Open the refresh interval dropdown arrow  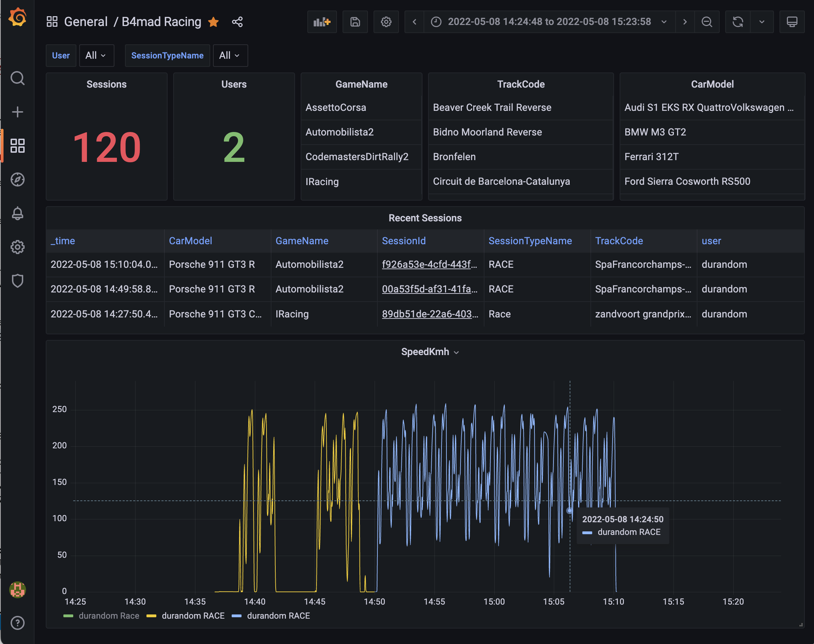[x=762, y=22]
